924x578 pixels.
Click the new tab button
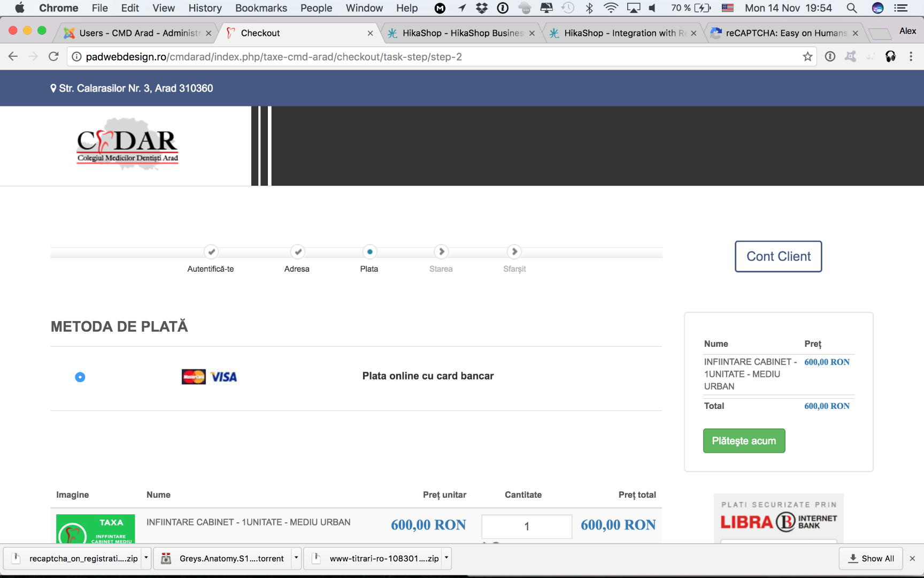coord(880,34)
